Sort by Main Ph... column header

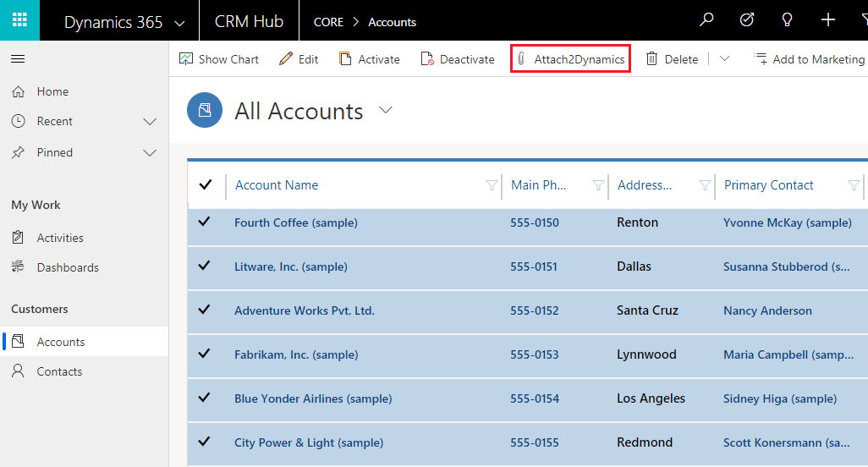538,184
